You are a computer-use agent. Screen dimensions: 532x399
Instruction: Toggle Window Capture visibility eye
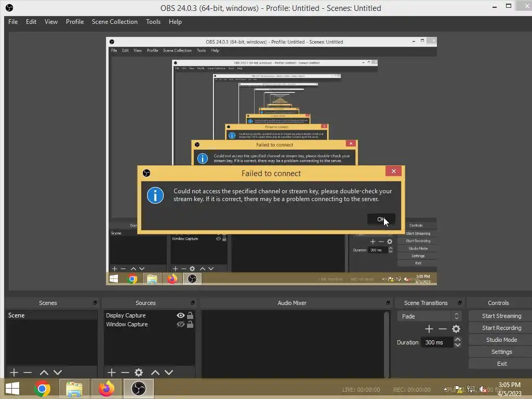click(180, 324)
